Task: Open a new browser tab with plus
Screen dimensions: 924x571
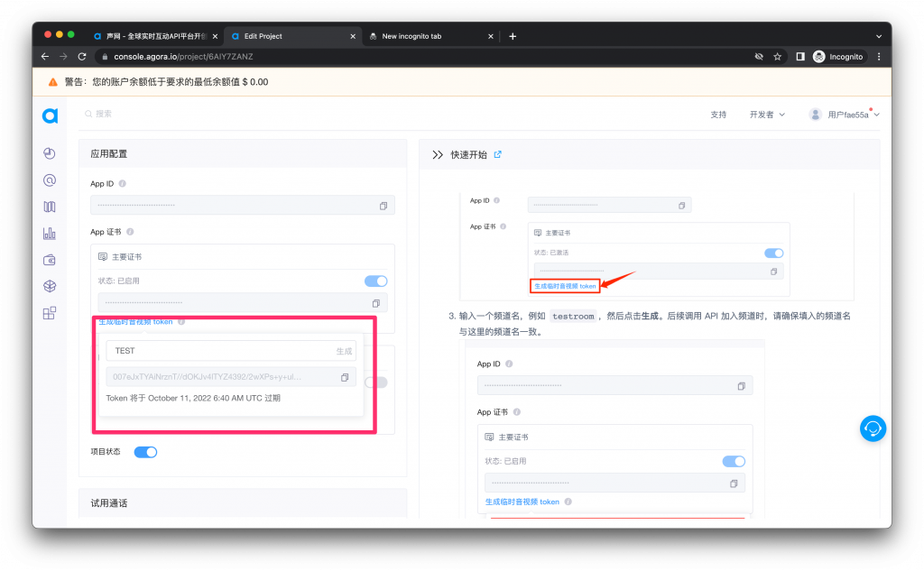Action: 513,36
